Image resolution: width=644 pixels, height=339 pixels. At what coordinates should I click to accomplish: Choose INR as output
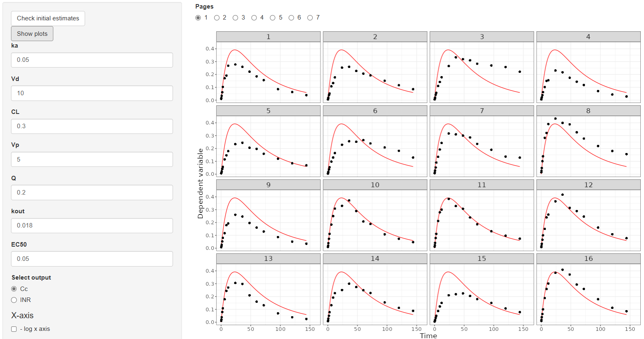14,300
